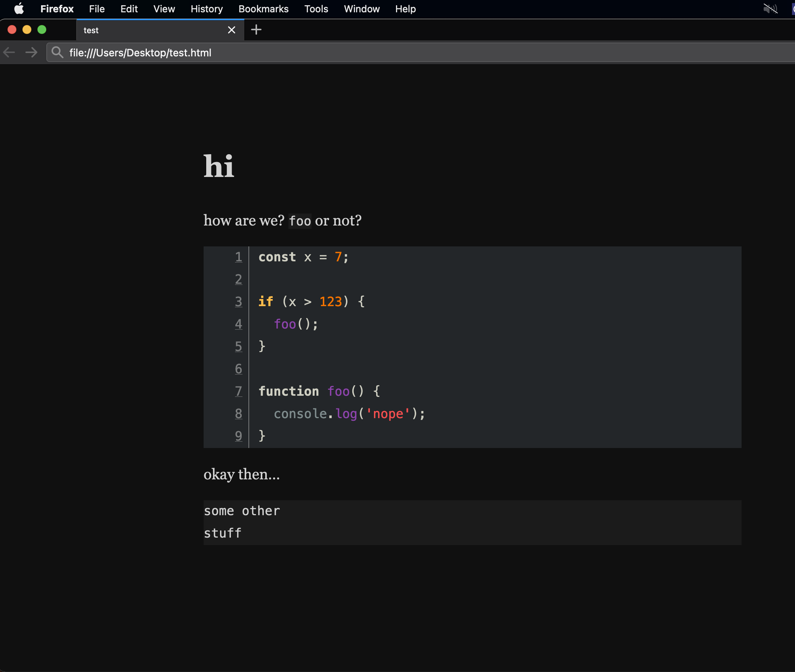Open the Apple menu
Viewport: 795px width, 672px height.
tap(19, 9)
